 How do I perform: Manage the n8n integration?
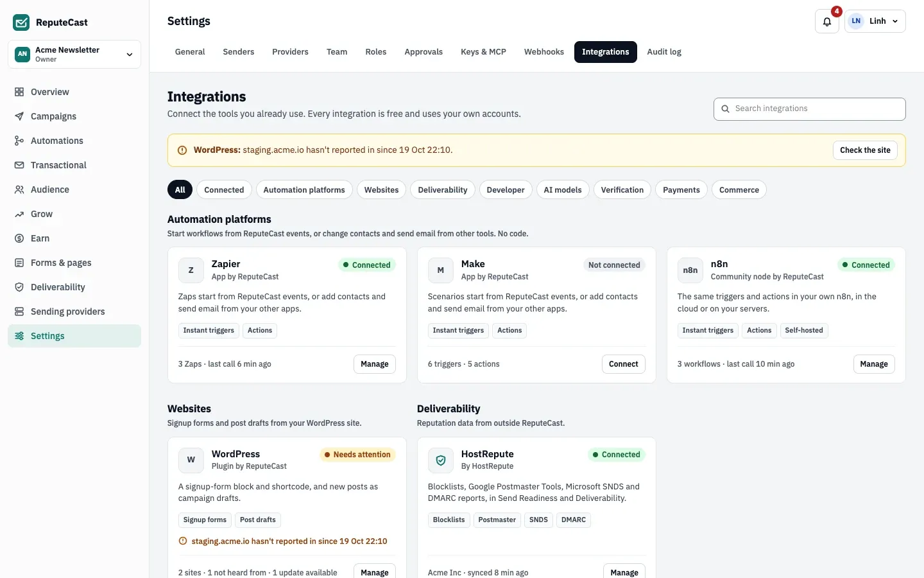874,364
